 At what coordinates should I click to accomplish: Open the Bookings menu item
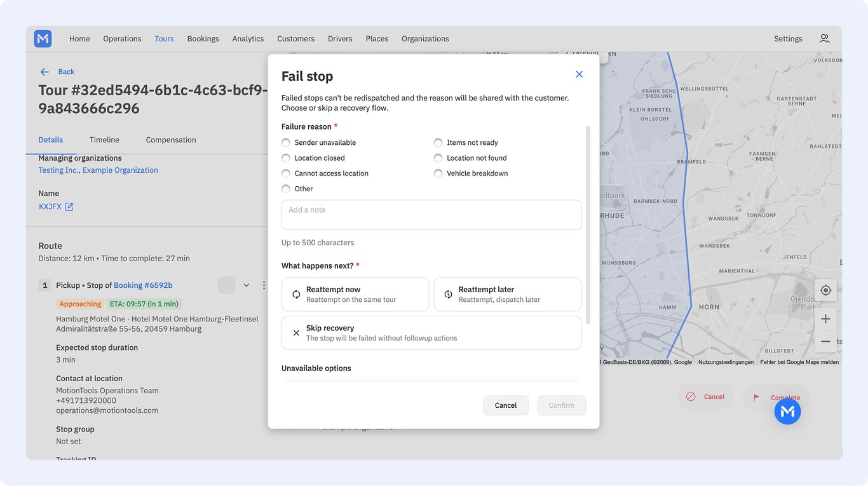(x=203, y=39)
